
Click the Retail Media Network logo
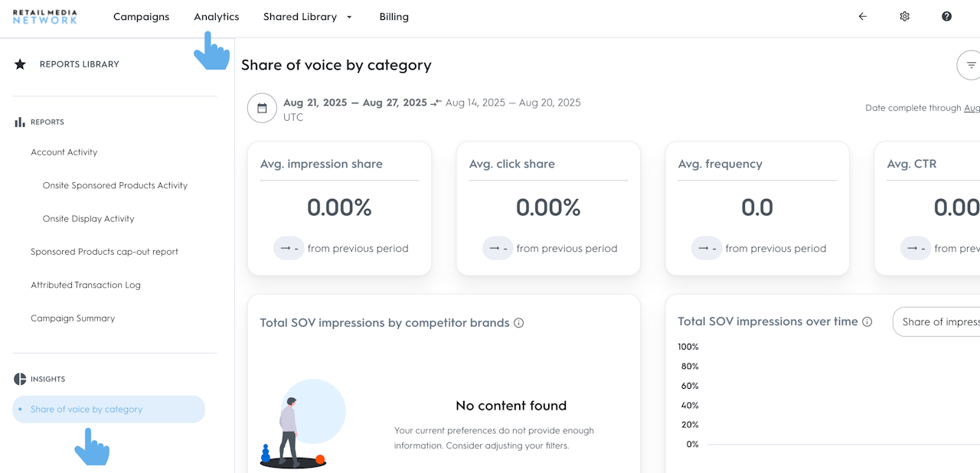(45, 17)
